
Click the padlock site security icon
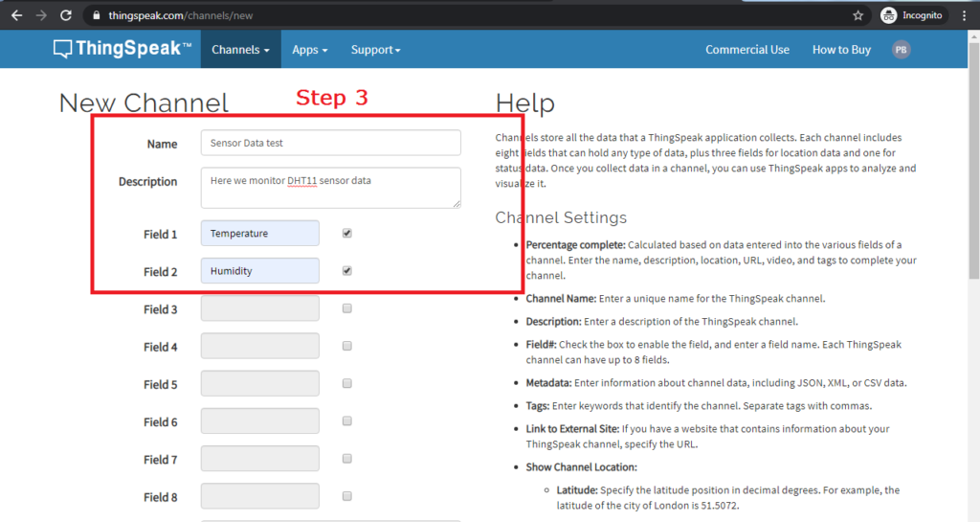(97, 15)
